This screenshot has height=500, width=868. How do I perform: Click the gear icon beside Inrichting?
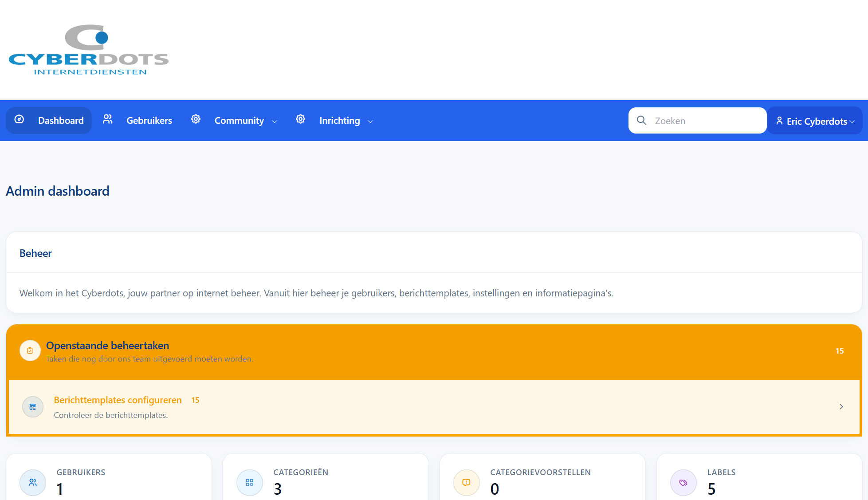[301, 119]
